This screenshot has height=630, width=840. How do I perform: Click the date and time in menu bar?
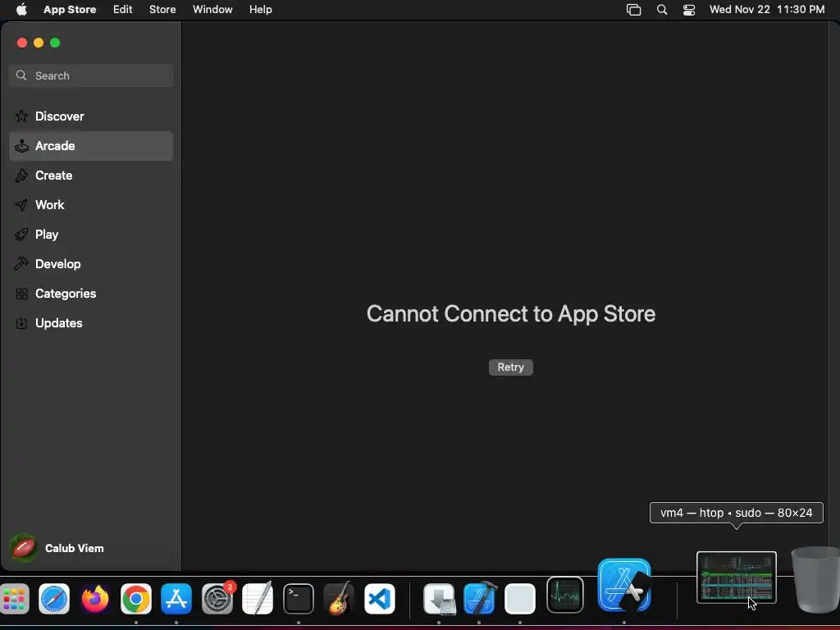coord(767,9)
